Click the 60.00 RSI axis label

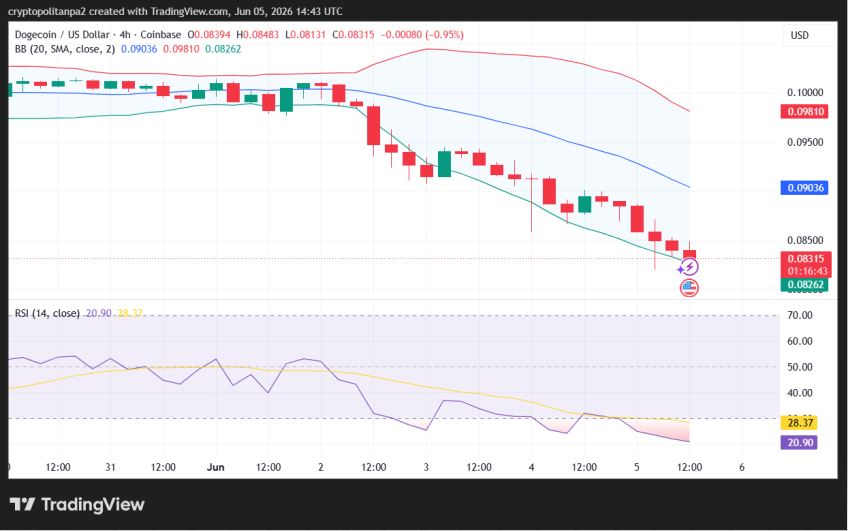click(799, 341)
